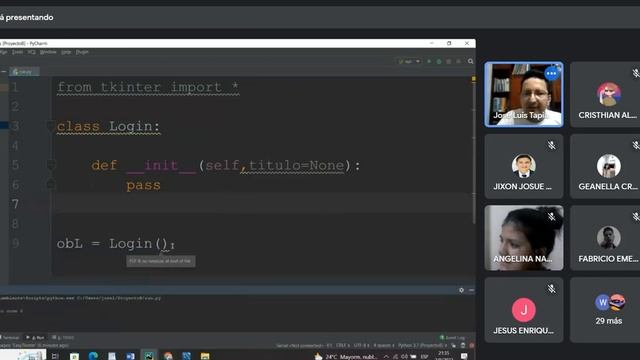Click the Stop icon in the PyCharm toolbar
The height and width of the screenshot is (360, 640).
pos(458,61)
